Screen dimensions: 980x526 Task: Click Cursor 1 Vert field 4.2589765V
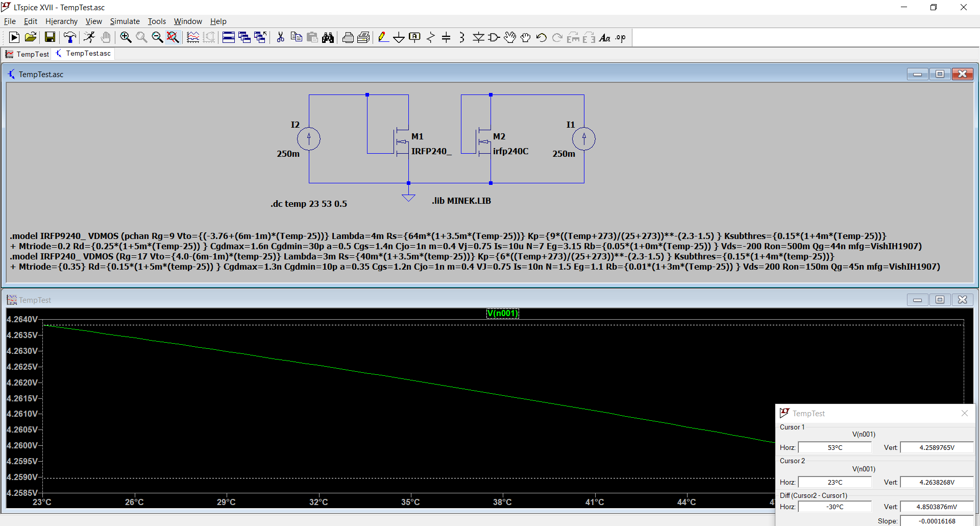coord(937,447)
